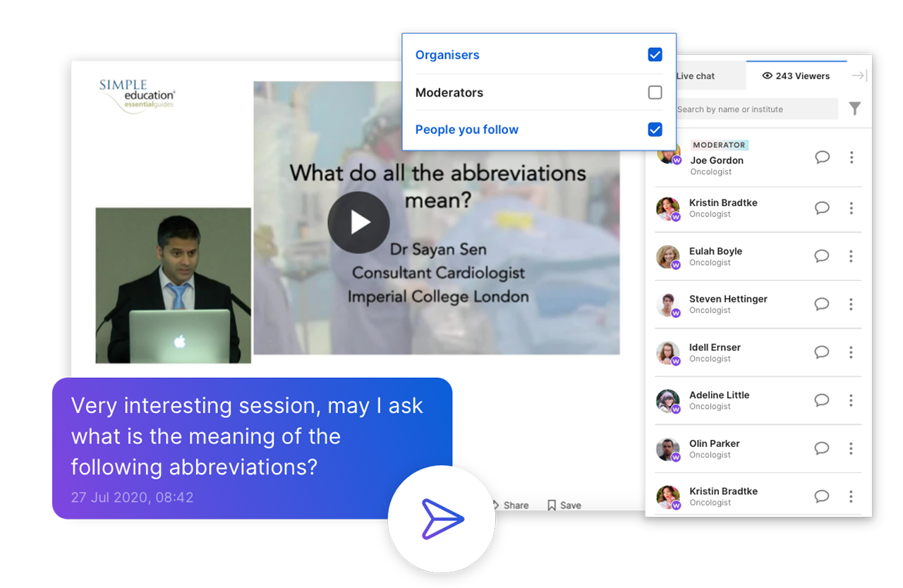Play the Dr Sayan Sen video
Viewport: 903px width, 588px height.
pyautogui.click(x=358, y=223)
